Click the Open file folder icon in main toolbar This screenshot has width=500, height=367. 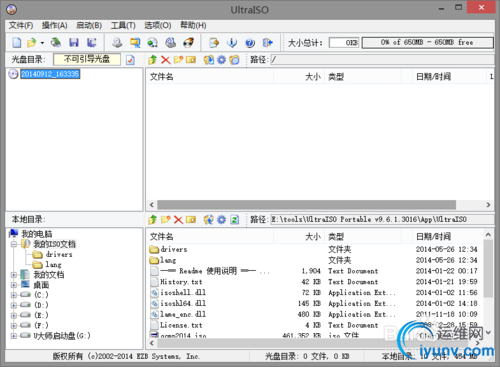coord(32,42)
